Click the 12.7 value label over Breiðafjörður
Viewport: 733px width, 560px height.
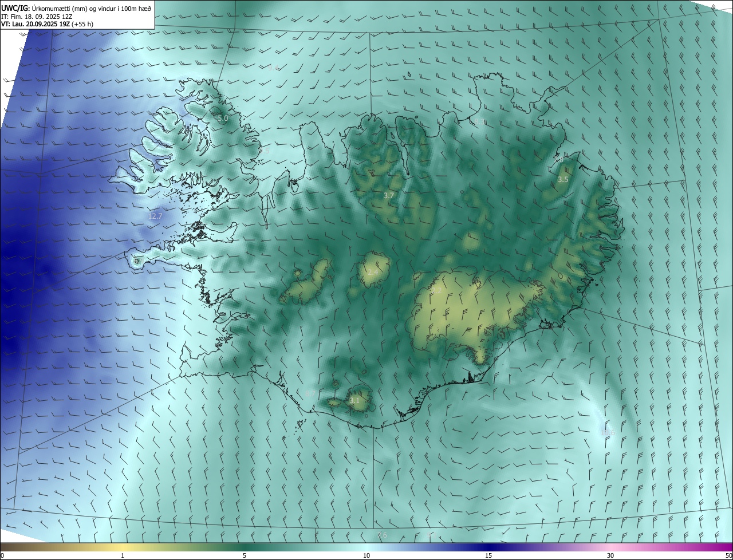click(x=155, y=216)
